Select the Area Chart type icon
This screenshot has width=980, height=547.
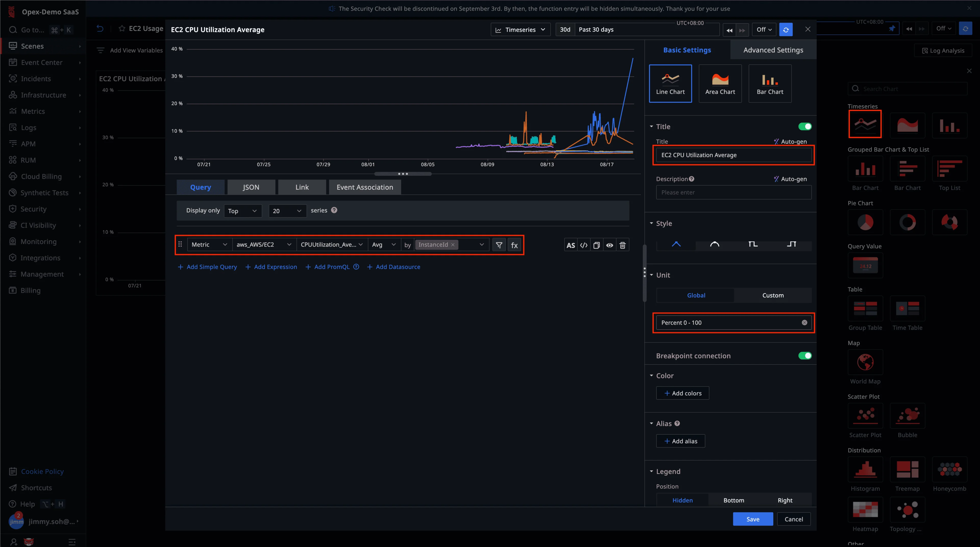pyautogui.click(x=720, y=83)
